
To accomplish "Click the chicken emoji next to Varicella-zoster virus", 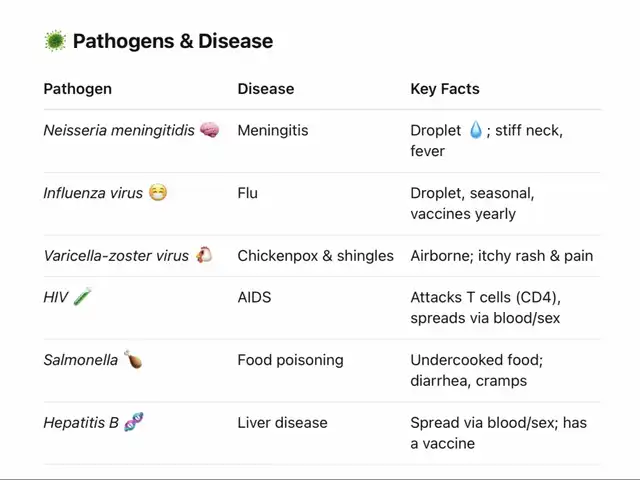I will point(204,255).
